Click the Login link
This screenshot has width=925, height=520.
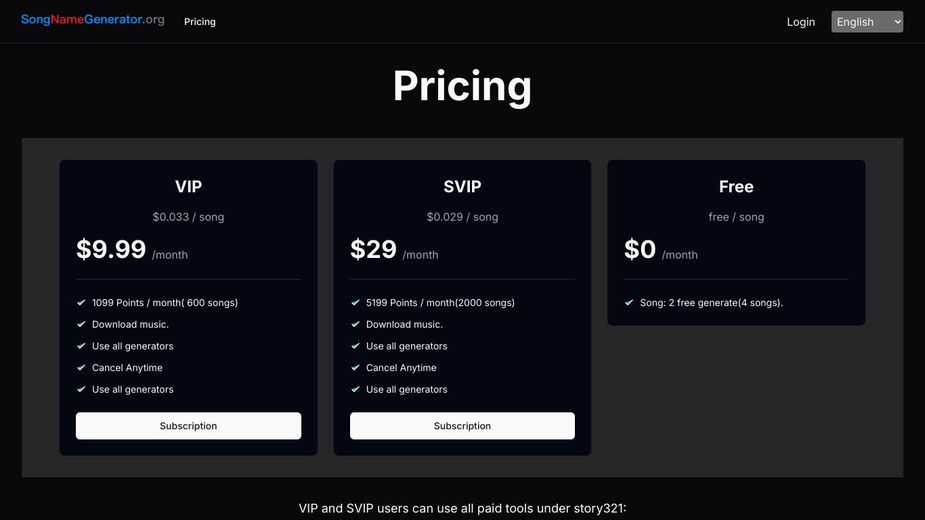[x=801, y=22]
